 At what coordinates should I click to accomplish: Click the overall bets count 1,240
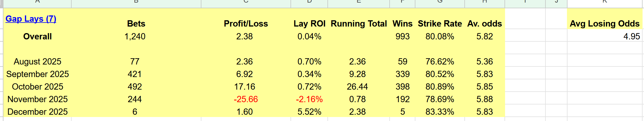click(135, 37)
